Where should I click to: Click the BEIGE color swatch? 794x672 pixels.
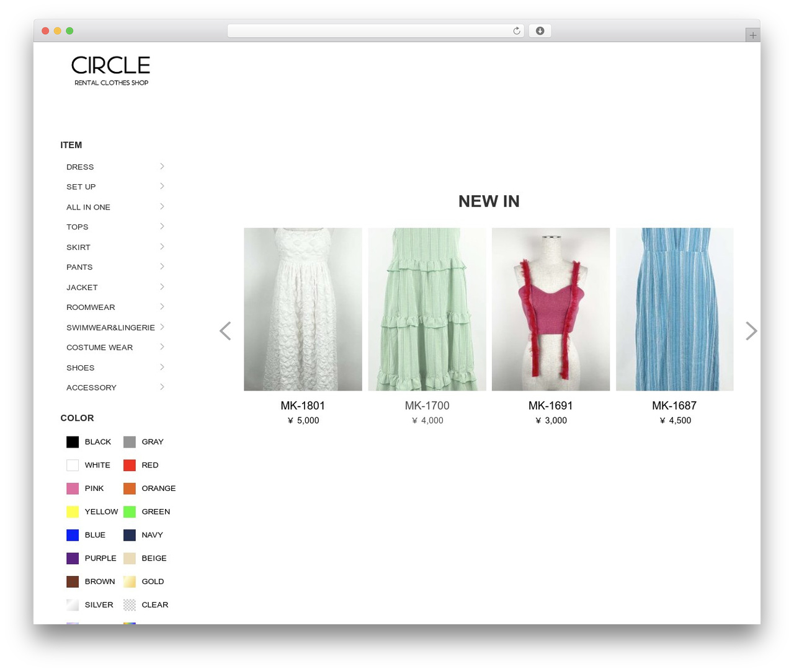[130, 558]
